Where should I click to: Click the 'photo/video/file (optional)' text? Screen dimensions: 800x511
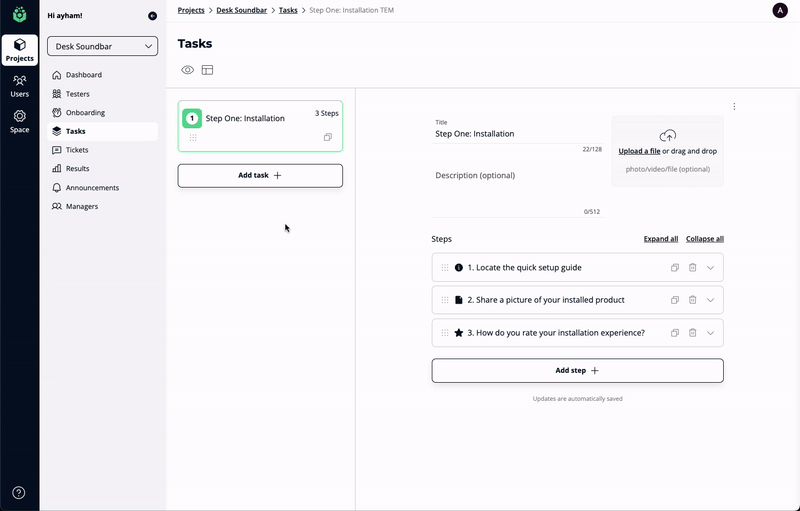[x=667, y=169]
